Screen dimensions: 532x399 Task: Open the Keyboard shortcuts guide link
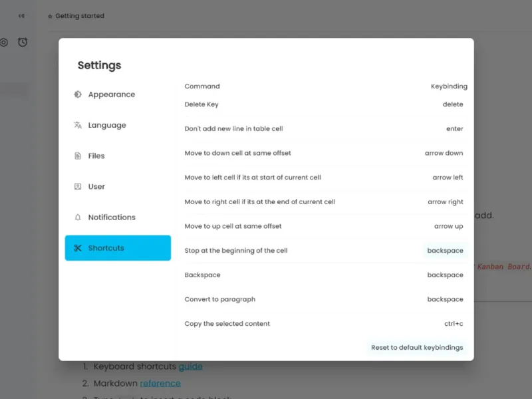click(190, 366)
